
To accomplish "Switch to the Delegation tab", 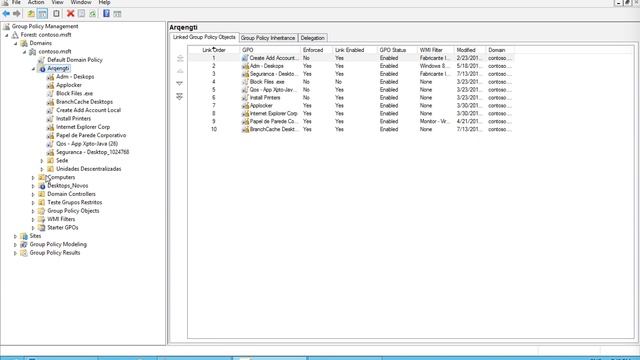I will (x=313, y=38).
